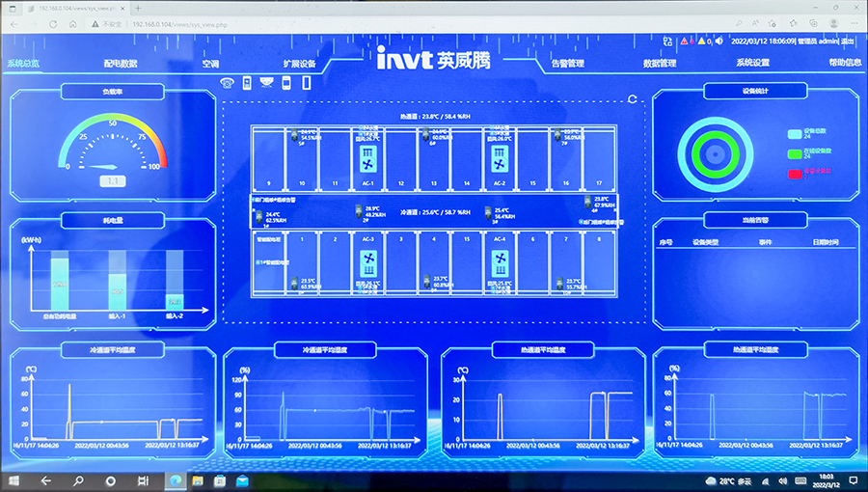
Task: Click the 退出 logout link
Action: (848, 41)
